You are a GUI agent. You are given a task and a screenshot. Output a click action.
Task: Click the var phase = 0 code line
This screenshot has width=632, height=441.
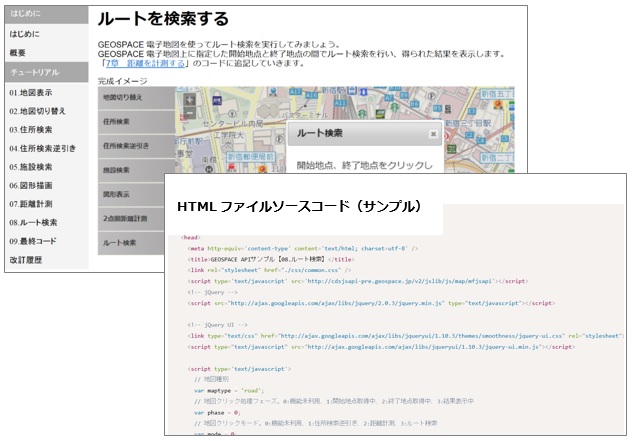[x=217, y=412]
